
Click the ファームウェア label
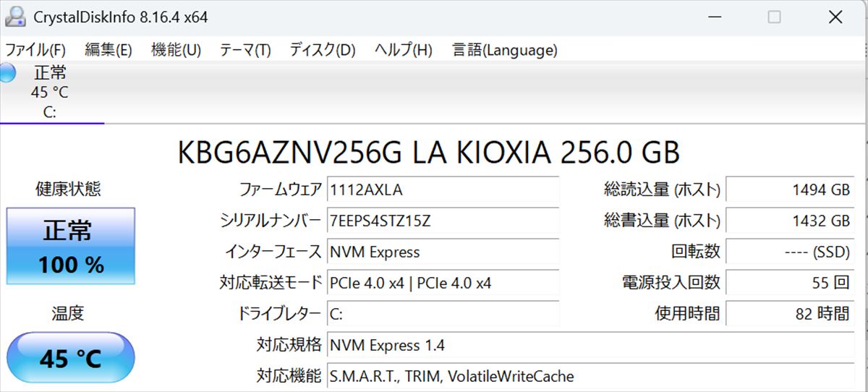280,190
